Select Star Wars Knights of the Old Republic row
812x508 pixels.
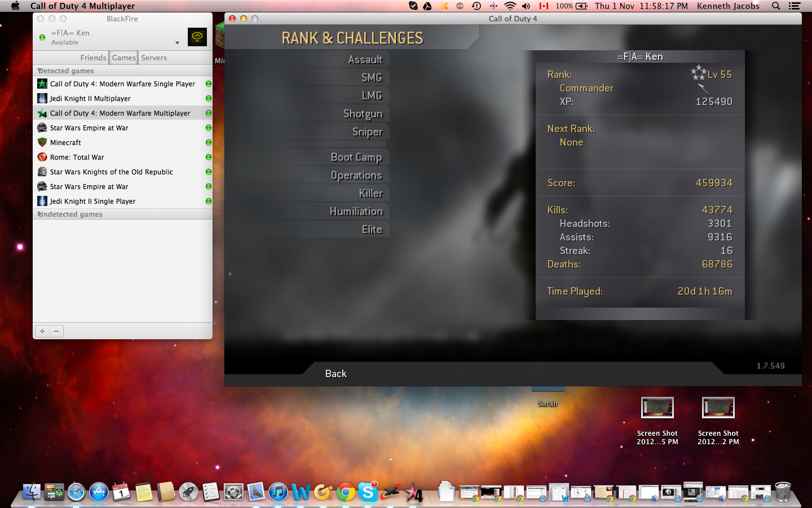(x=122, y=172)
